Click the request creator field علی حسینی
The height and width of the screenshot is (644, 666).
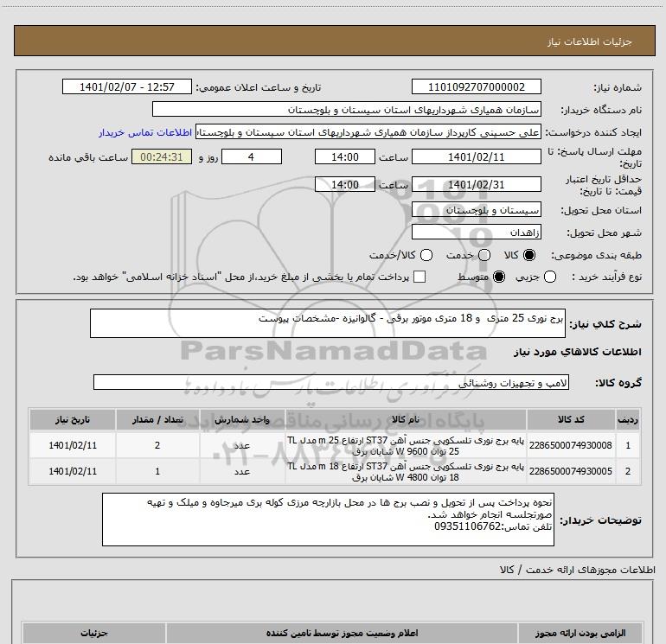[368, 132]
